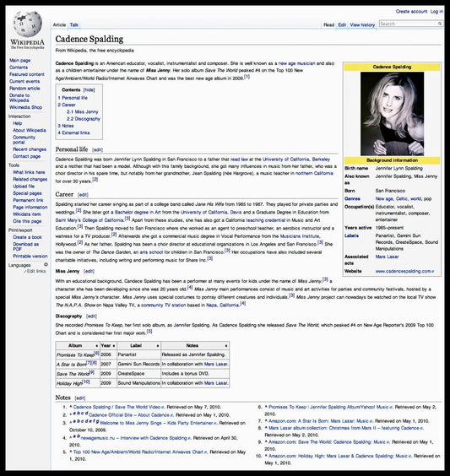This screenshot has width=450, height=476.
Task: Click the Log in link
Action: point(436,12)
